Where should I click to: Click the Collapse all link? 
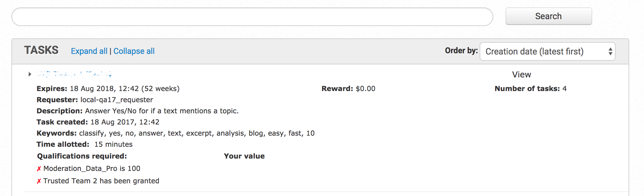[x=134, y=51]
